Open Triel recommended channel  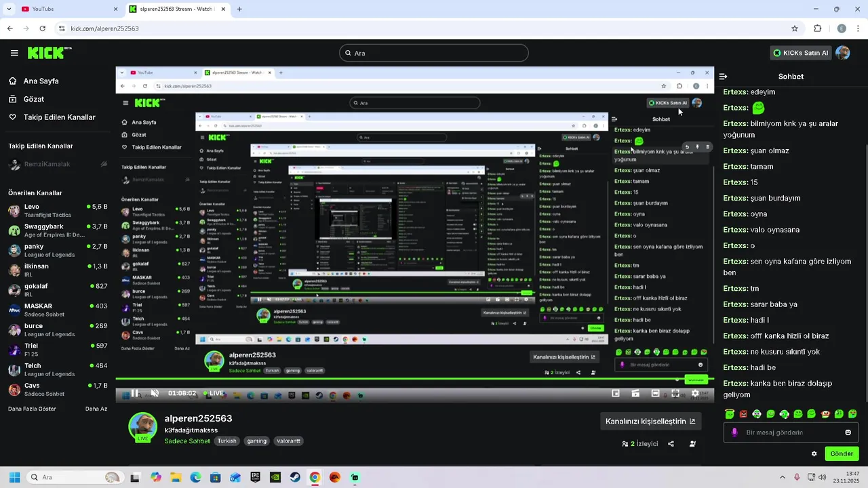pyautogui.click(x=58, y=350)
